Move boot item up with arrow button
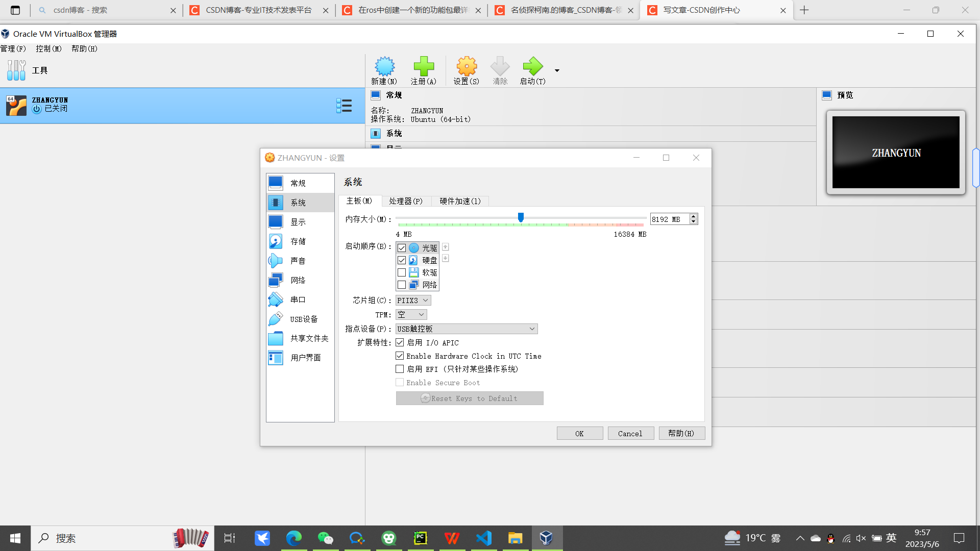Viewport: 980px width, 551px height. click(x=446, y=247)
